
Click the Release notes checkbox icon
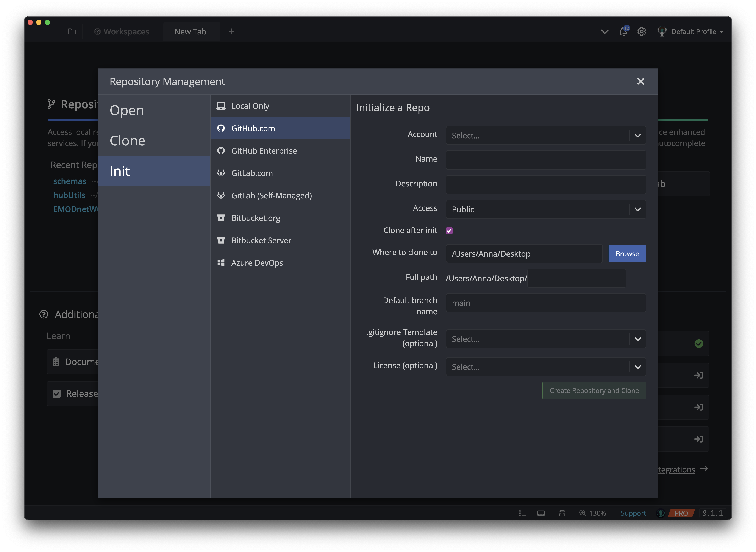(x=57, y=393)
